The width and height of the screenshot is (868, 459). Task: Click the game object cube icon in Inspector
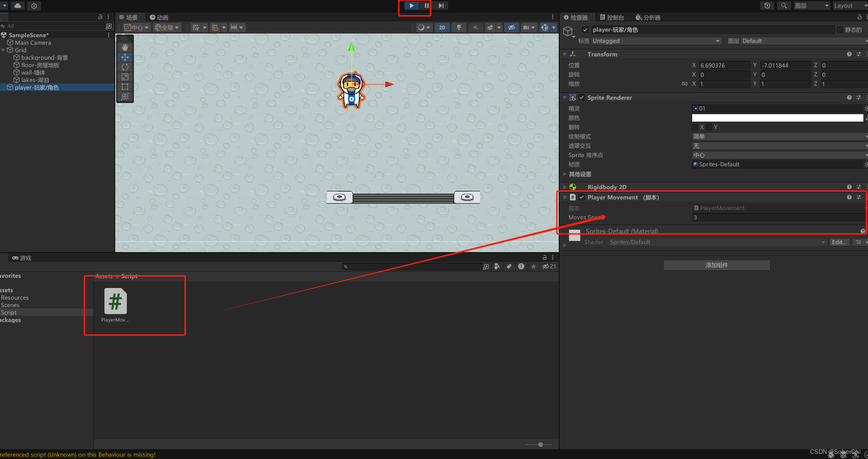568,31
